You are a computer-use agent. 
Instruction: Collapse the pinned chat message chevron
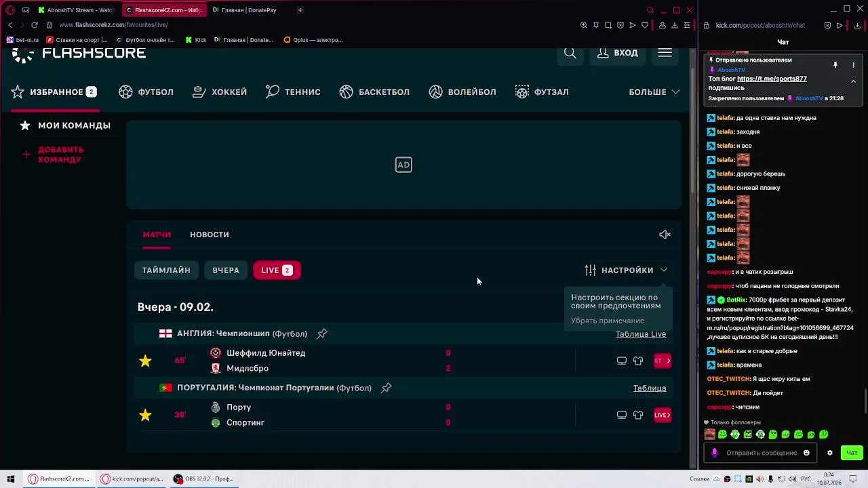click(x=853, y=81)
